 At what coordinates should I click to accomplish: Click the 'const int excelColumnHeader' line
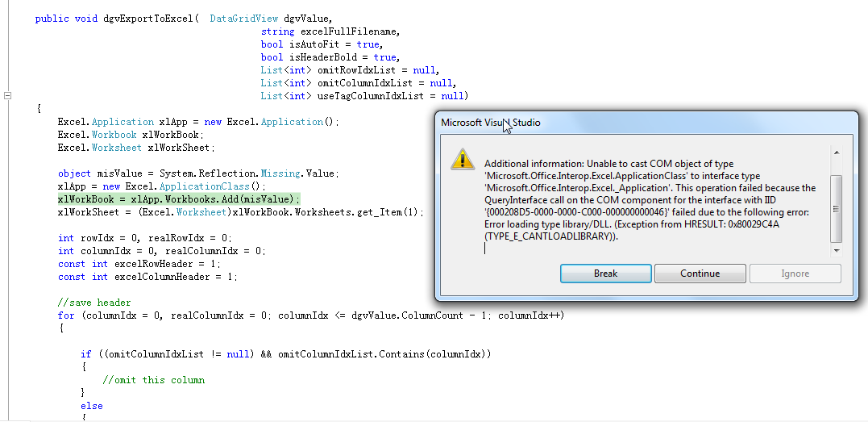(147, 277)
